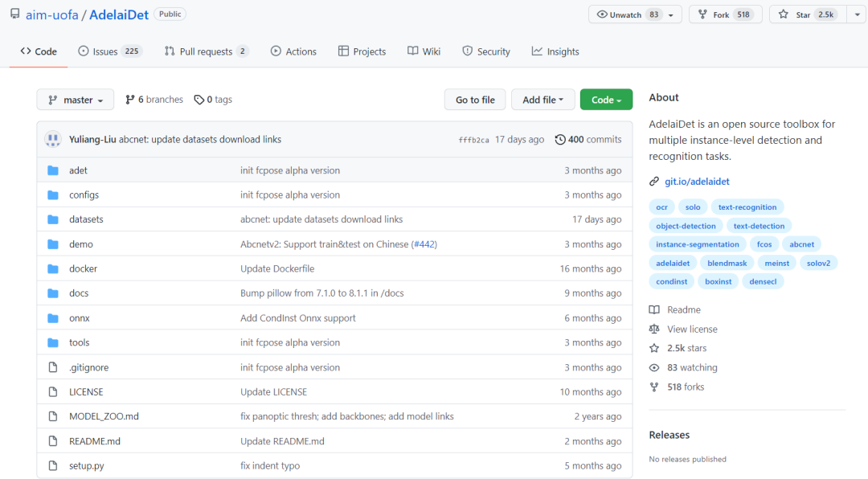
Task: Open the green Code dropdown
Action: (606, 100)
